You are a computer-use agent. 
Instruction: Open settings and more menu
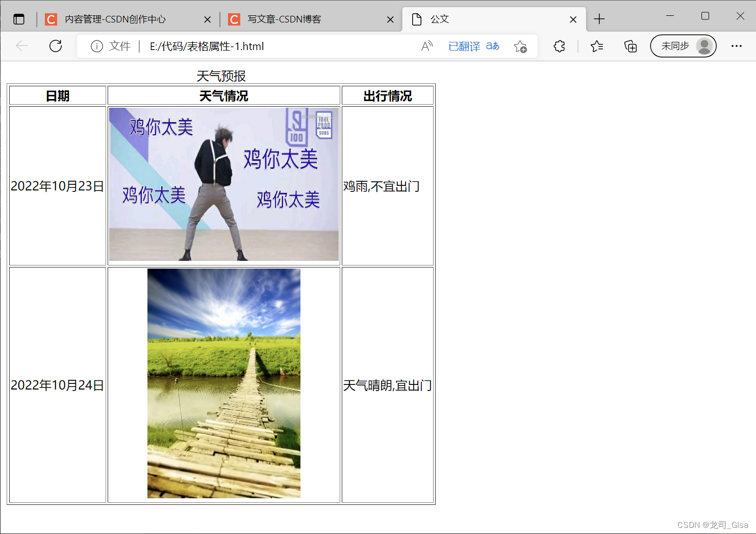click(x=737, y=46)
